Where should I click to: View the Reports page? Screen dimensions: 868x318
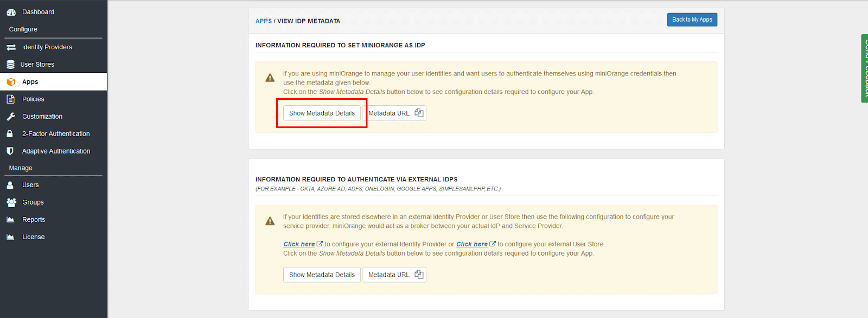(x=53, y=220)
